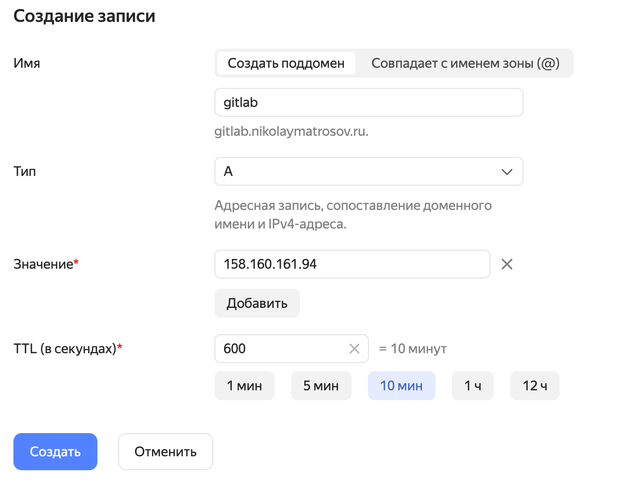Cancel with the Отменить button
Screen dimensions: 640x489
(165, 451)
